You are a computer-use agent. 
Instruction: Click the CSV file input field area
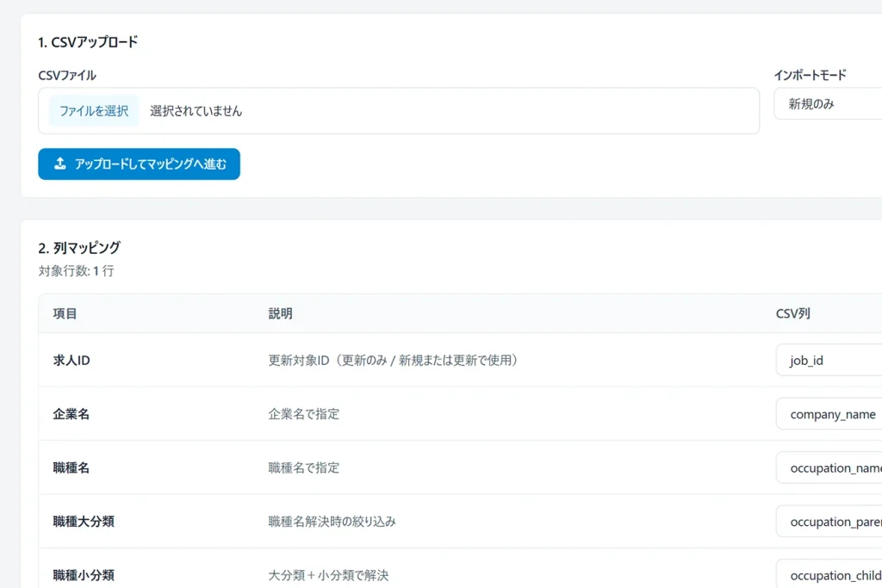pos(399,111)
